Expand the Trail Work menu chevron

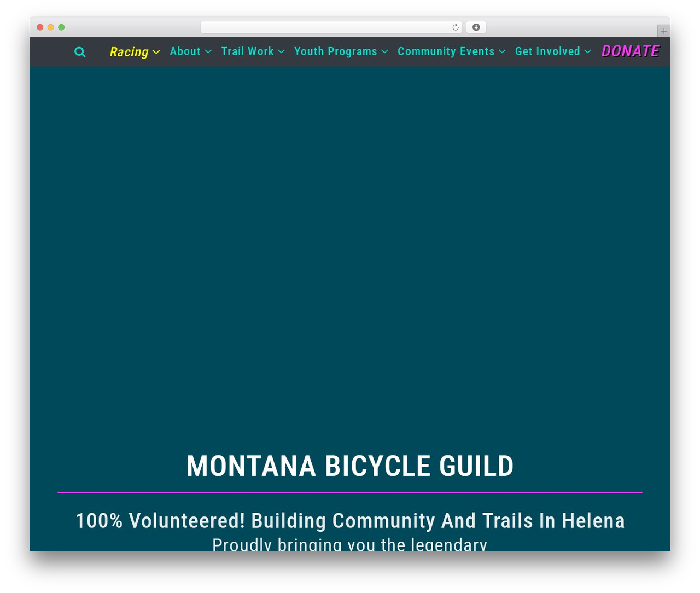tap(282, 51)
